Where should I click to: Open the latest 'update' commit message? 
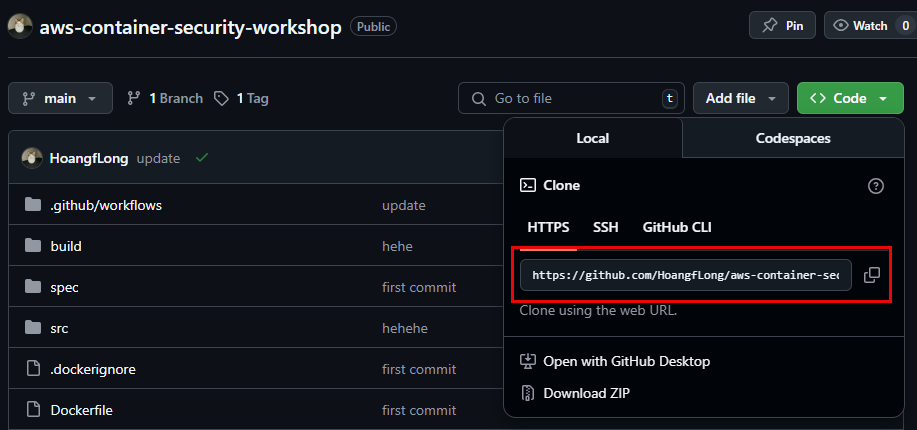tap(158, 159)
